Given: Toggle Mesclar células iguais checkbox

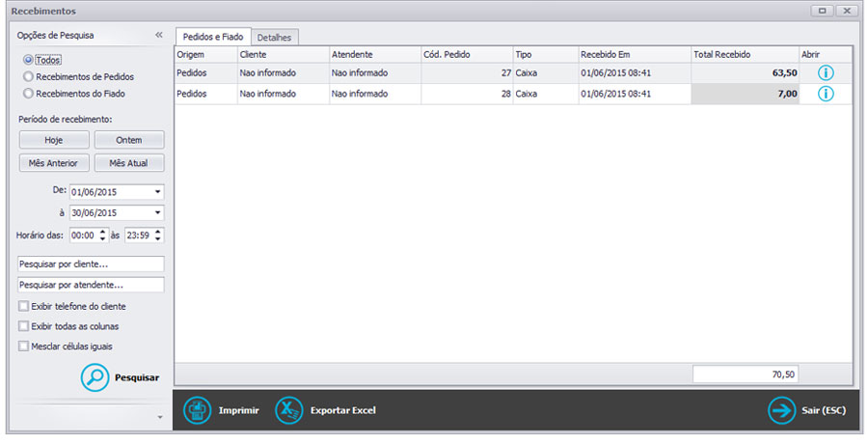Looking at the screenshot, I should 23,346.
